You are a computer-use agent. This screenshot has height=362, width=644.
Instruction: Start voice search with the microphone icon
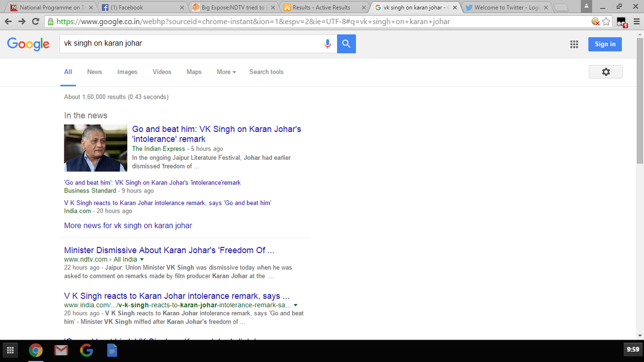coord(328,44)
